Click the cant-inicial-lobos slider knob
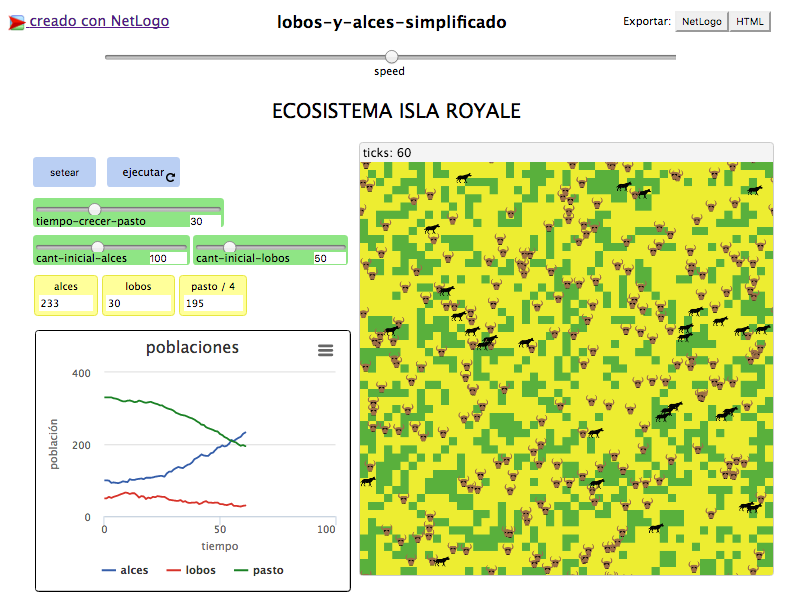 229,246
